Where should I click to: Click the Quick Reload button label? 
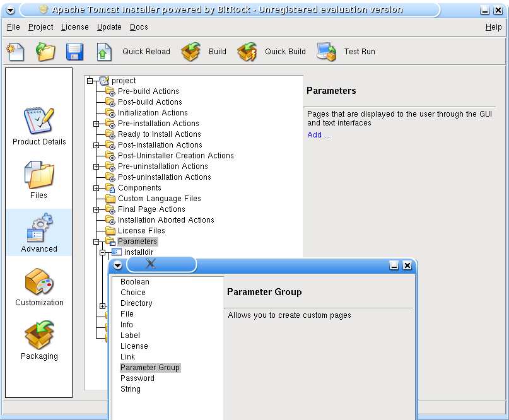146,52
